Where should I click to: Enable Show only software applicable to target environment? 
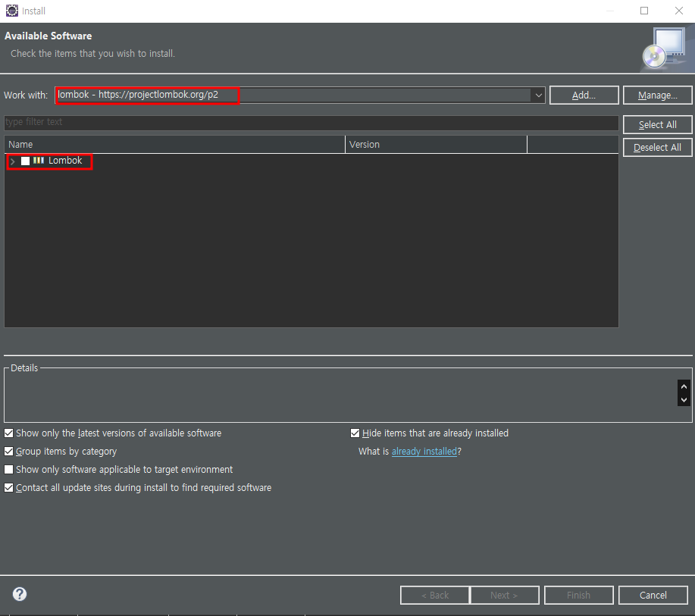(x=9, y=469)
